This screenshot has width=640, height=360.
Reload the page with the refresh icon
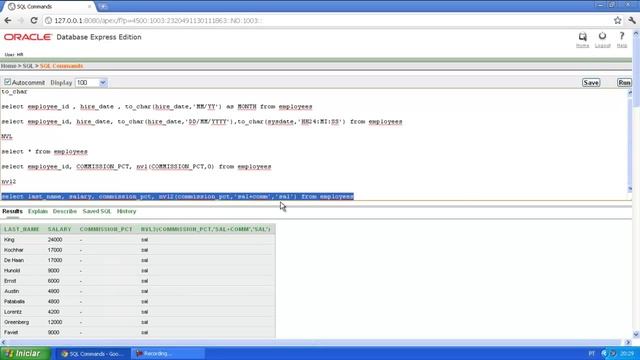tap(34, 20)
